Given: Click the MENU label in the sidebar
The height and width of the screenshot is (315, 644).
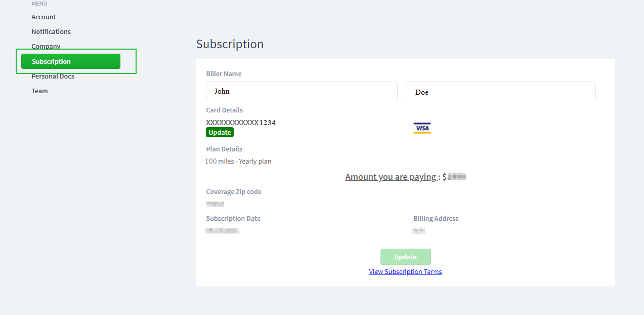Looking at the screenshot, I should (39, 4).
